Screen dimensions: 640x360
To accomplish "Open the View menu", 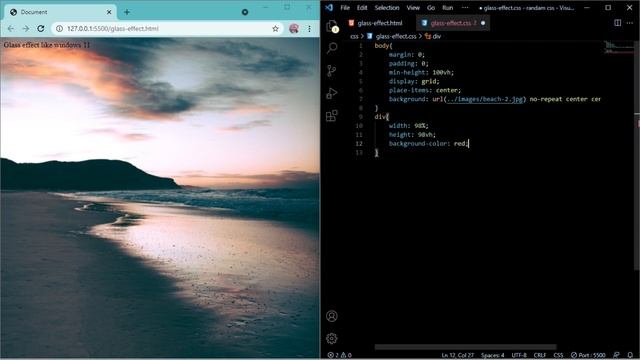I will click(413, 8).
